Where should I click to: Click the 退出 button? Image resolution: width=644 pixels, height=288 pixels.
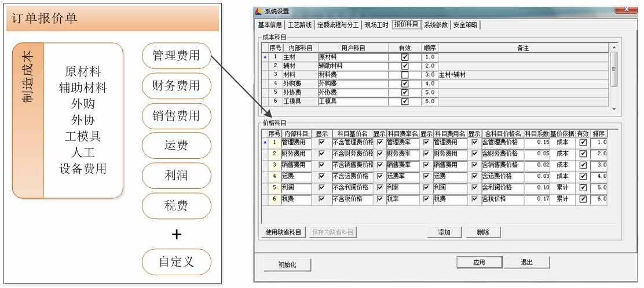point(526,262)
